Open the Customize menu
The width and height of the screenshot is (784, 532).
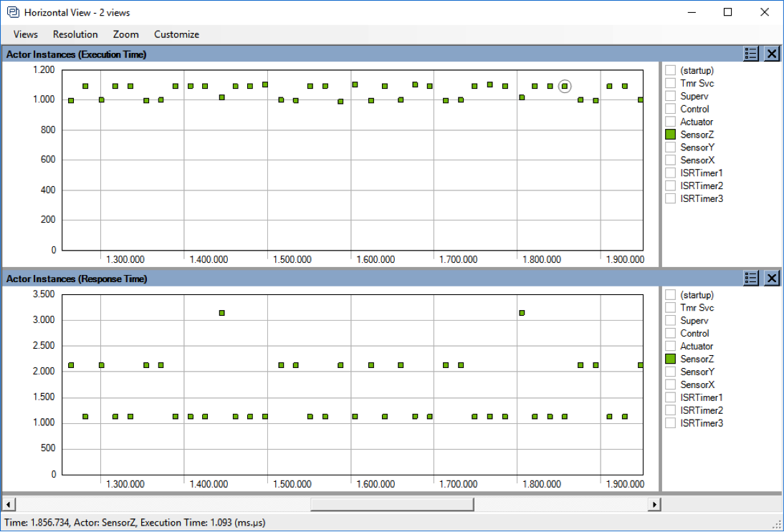click(176, 34)
